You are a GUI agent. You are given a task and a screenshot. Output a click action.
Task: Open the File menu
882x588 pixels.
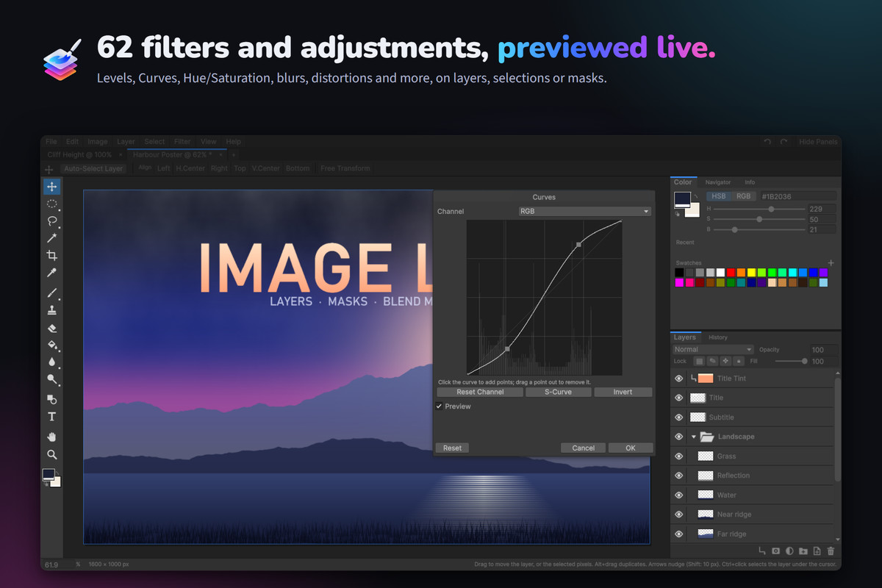coord(51,142)
